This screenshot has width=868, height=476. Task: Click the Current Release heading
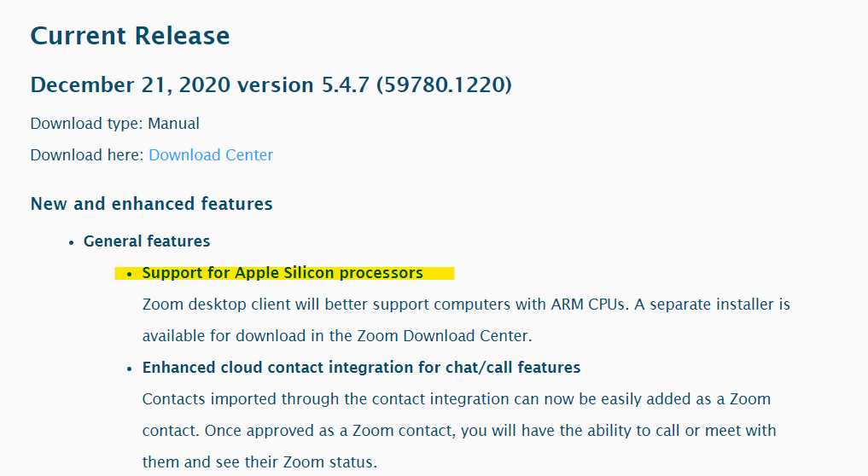pos(130,36)
